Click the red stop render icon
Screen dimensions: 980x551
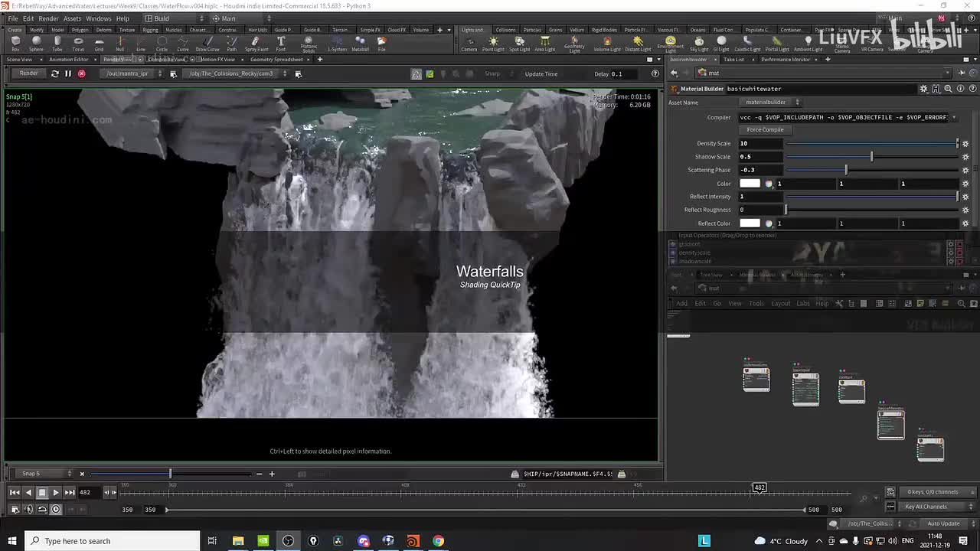[x=81, y=73]
